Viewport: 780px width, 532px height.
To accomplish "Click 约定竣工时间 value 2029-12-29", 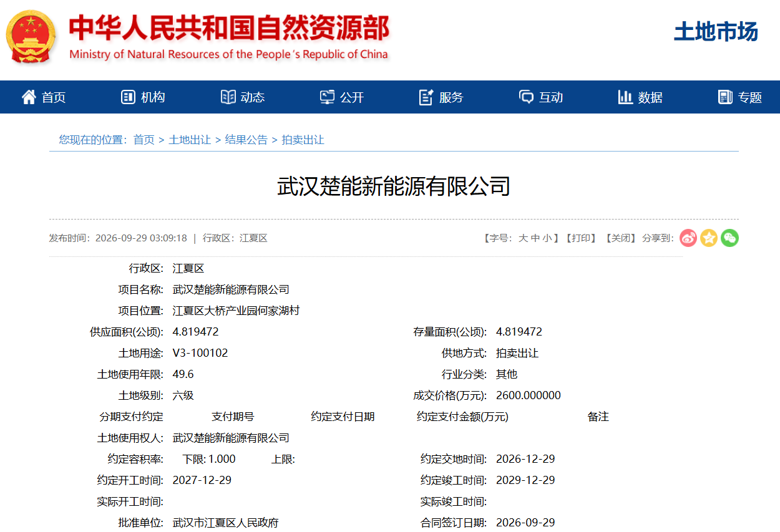I will (x=525, y=480).
